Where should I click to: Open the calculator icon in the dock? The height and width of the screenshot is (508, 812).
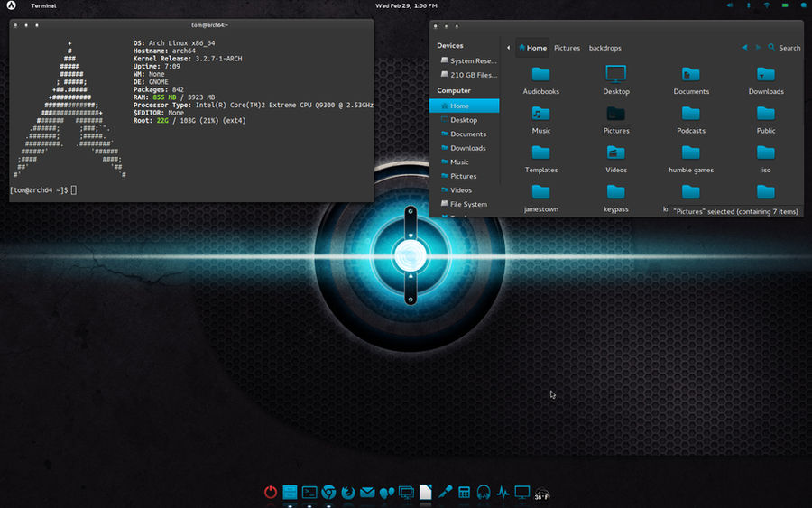pos(464,492)
